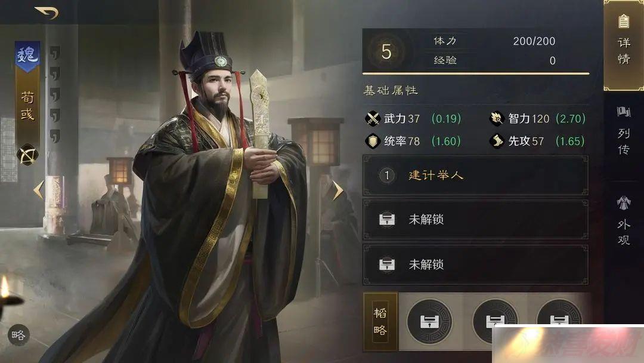The height and width of the screenshot is (363, 644).
Task: Select the bow troop type icon
Action: point(27,155)
